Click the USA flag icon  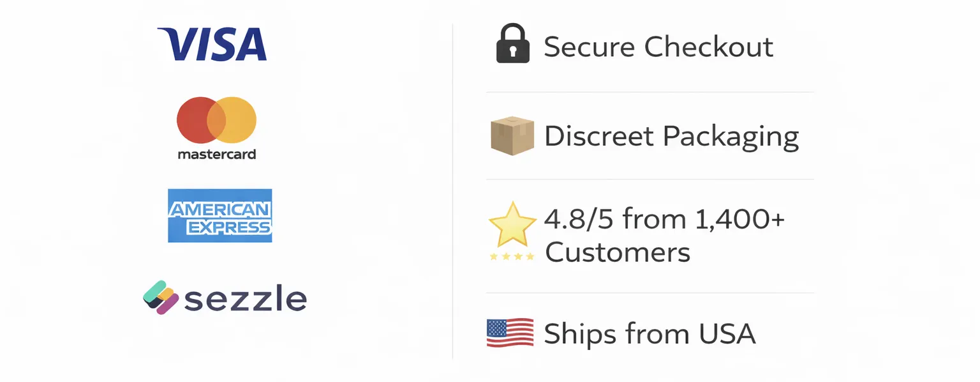(510, 333)
